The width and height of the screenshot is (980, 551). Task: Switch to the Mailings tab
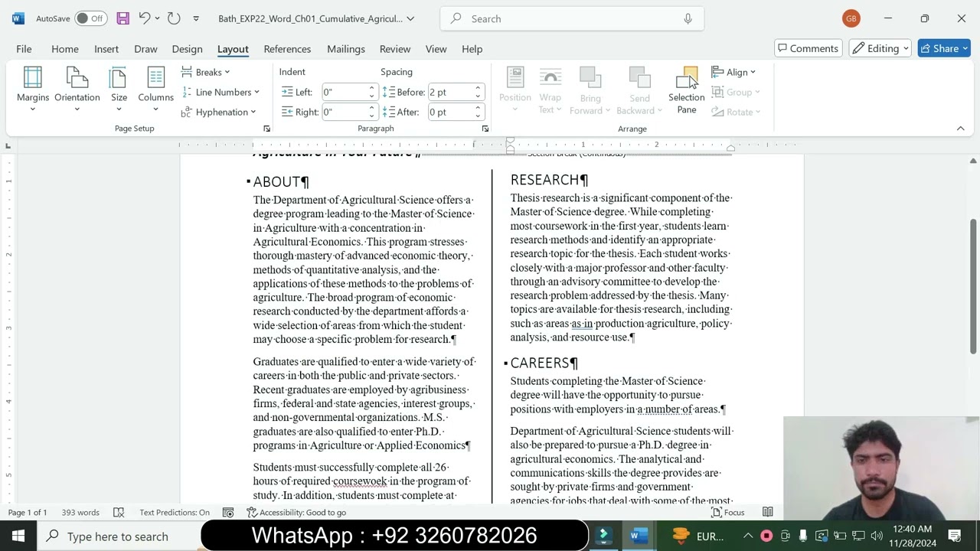pyautogui.click(x=346, y=49)
